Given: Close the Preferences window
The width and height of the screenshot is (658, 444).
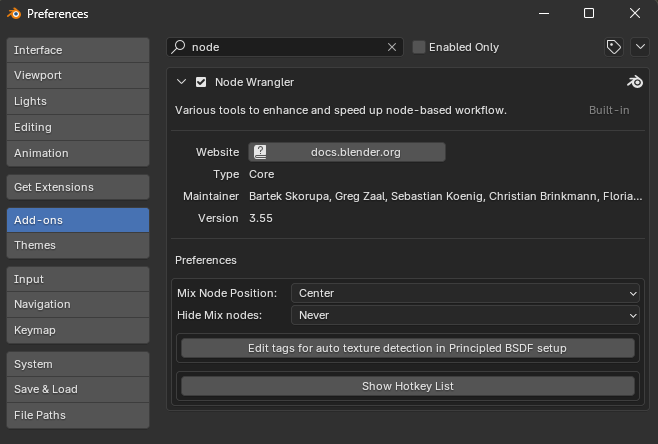Looking at the screenshot, I should (635, 13).
